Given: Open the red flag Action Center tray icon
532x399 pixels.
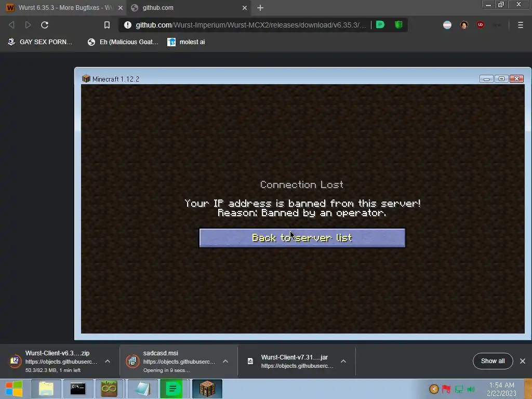Looking at the screenshot, I should coord(446,389).
